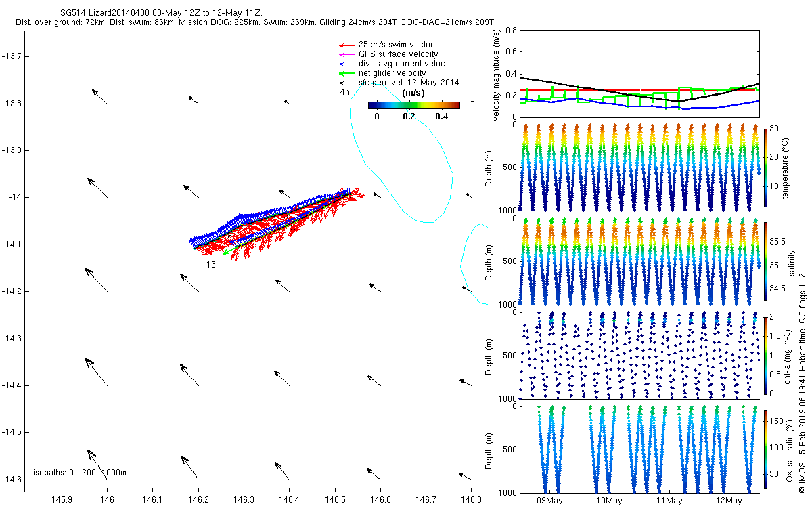Image resolution: width=812 pixels, height=508 pixels.
Task: Click the 'velocity magnitude (m/s)' axis label
Action: 496,74
